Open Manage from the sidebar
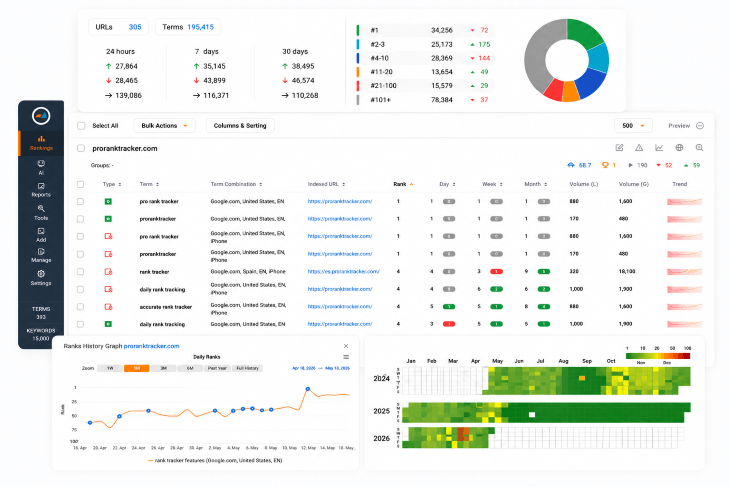Screen dimensions: 730x487 tap(41, 255)
